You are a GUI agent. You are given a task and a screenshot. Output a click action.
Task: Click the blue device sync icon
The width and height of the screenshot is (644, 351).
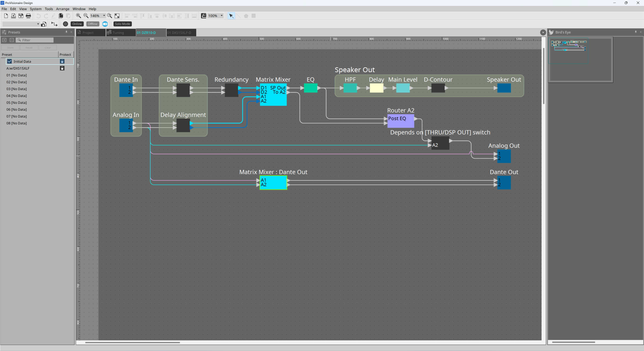(x=105, y=24)
